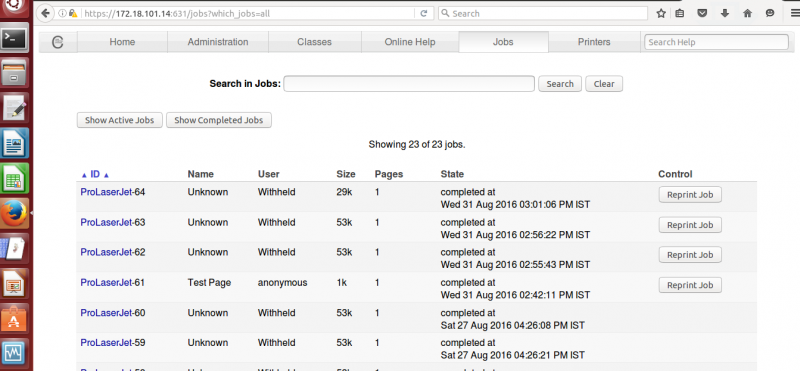The width and height of the screenshot is (800, 371).
Task: Open the downloads arrow icon
Action: (724, 14)
